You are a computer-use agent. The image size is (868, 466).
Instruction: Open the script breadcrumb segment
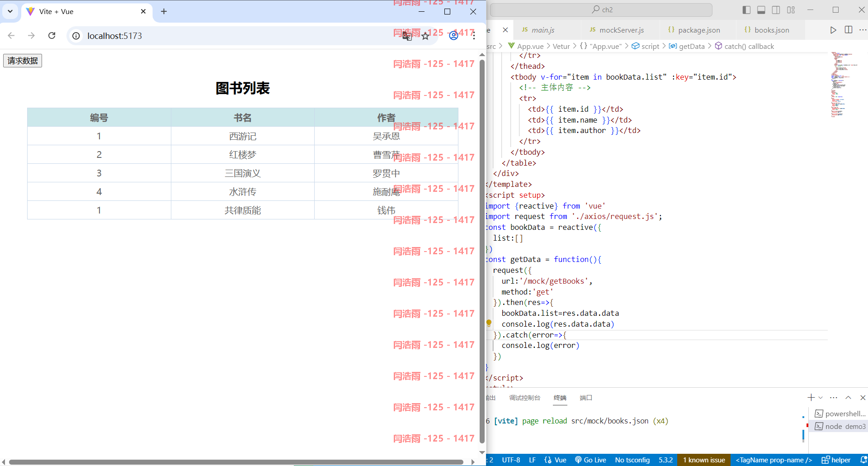point(646,46)
